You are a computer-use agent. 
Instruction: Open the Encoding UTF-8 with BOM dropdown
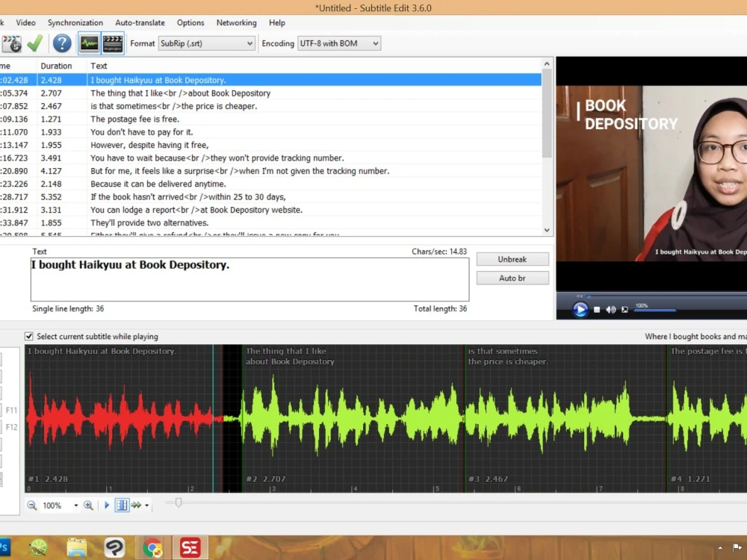coord(338,43)
